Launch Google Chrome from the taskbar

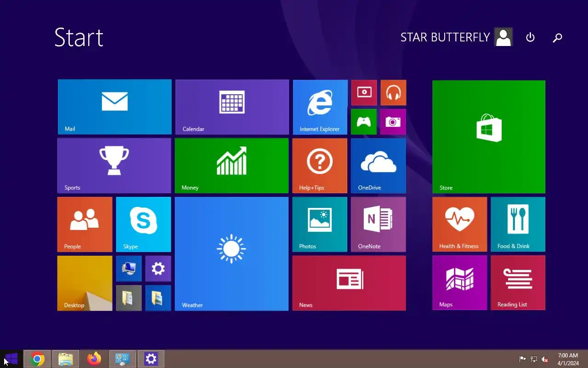pyautogui.click(x=37, y=359)
